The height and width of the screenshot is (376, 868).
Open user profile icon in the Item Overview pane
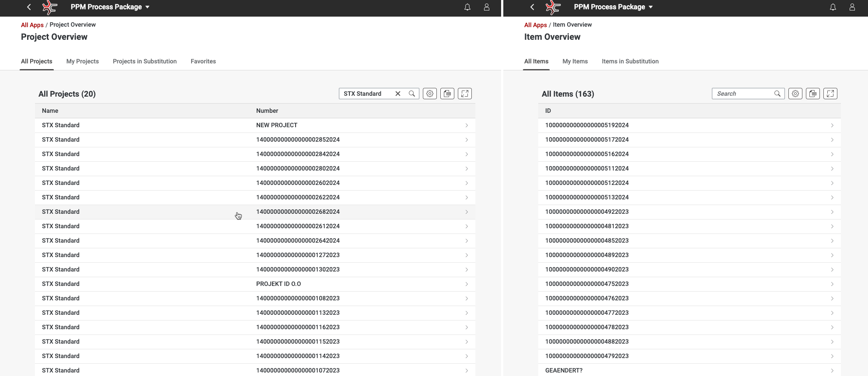[852, 7]
